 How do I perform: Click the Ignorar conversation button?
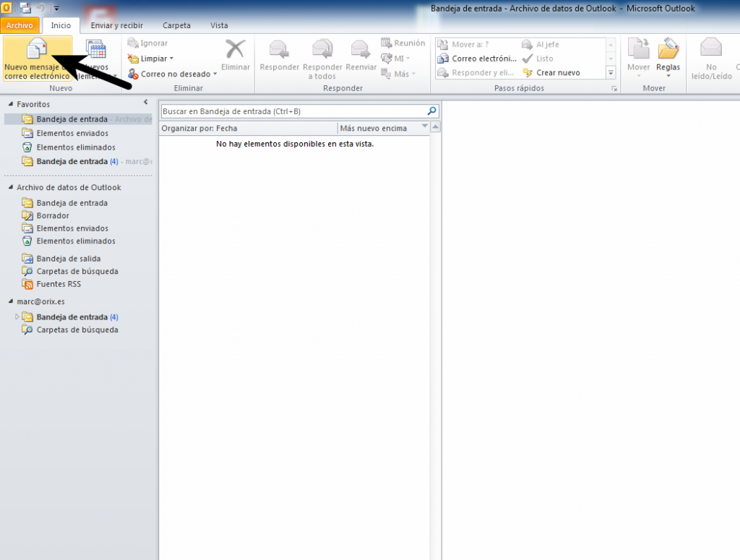click(x=147, y=43)
